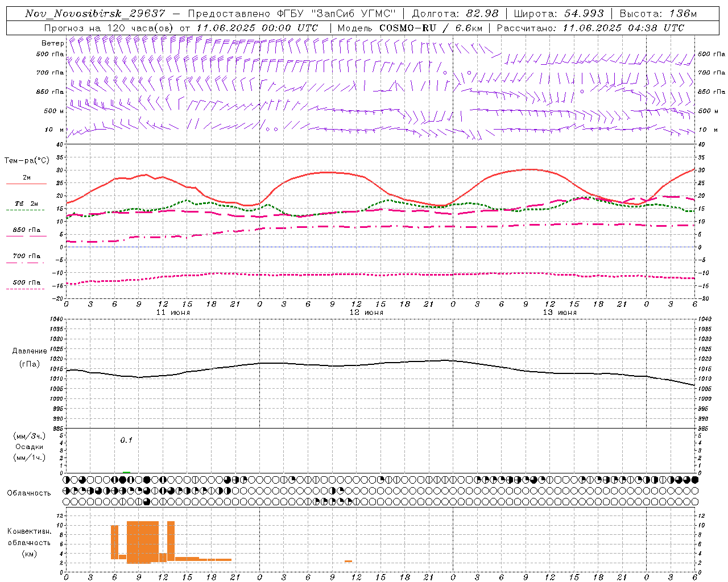This screenshot has height=582, width=728.
Task: Click the Ветер panel label
Action: point(53,43)
